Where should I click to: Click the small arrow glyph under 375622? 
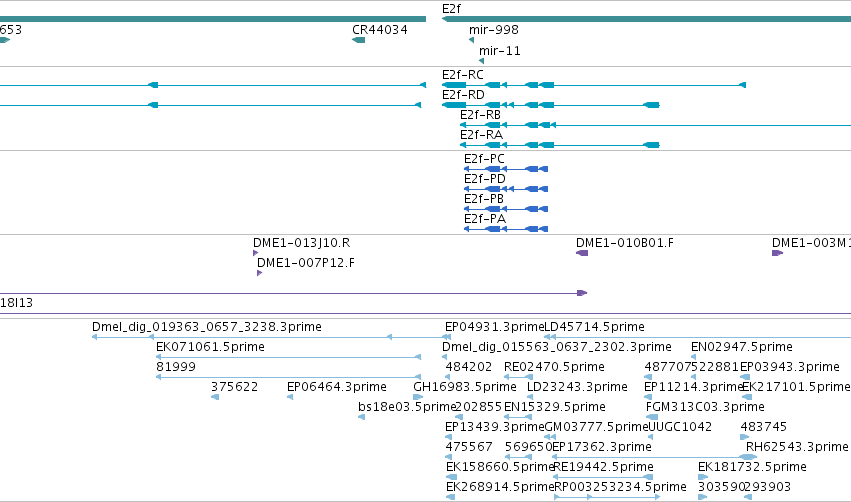click(215, 397)
